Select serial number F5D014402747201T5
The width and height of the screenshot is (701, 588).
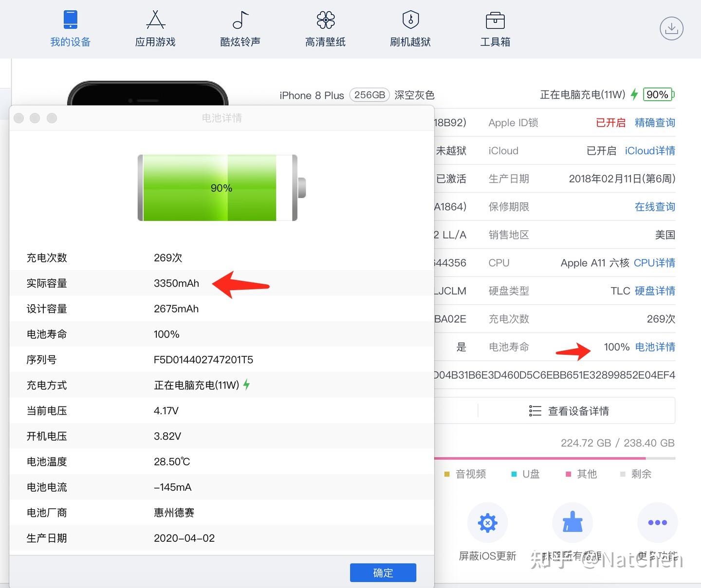point(203,360)
